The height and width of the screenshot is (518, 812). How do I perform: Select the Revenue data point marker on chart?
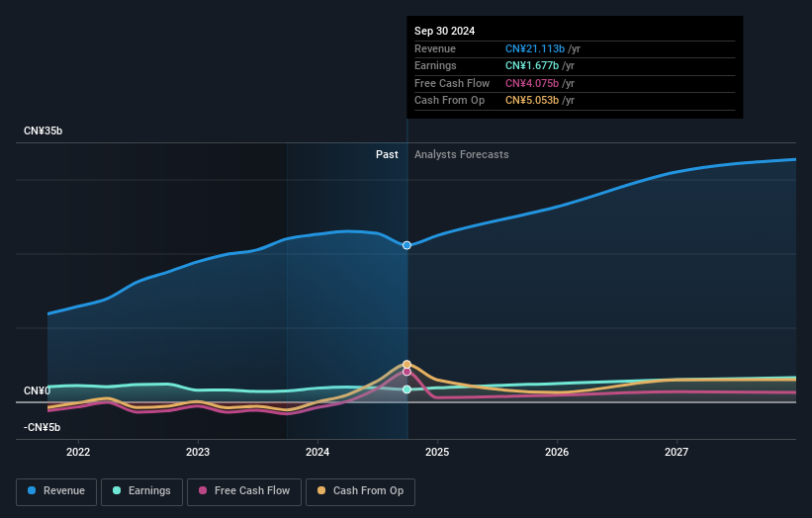(407, 245)
